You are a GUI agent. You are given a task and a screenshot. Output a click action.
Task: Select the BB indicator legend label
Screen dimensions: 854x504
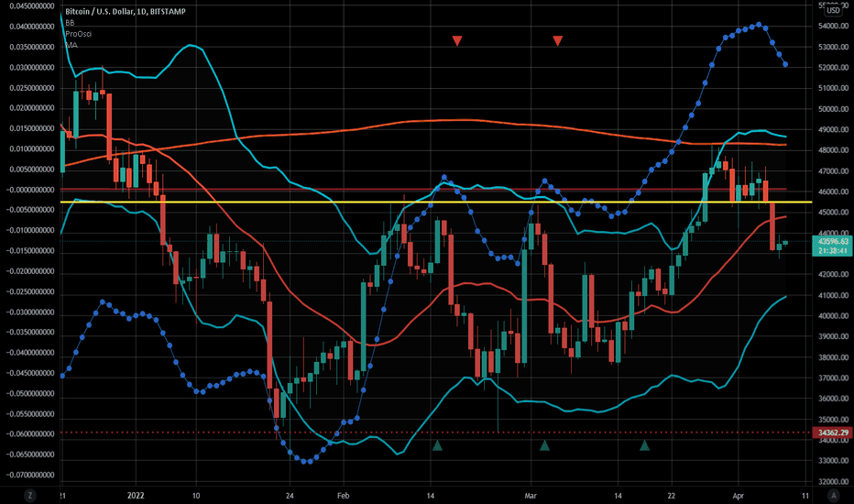click(70, 23)
